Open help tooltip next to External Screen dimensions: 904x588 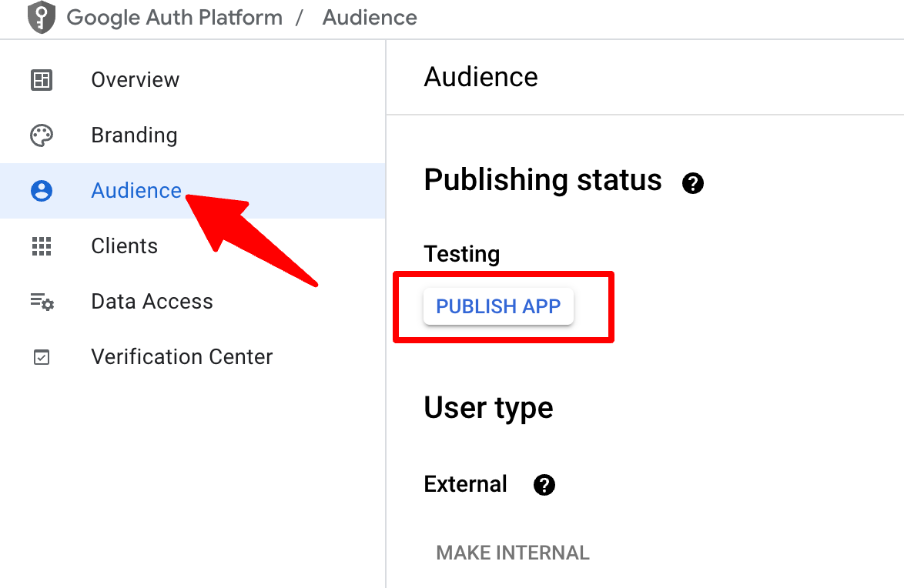[x=544, y=485]
